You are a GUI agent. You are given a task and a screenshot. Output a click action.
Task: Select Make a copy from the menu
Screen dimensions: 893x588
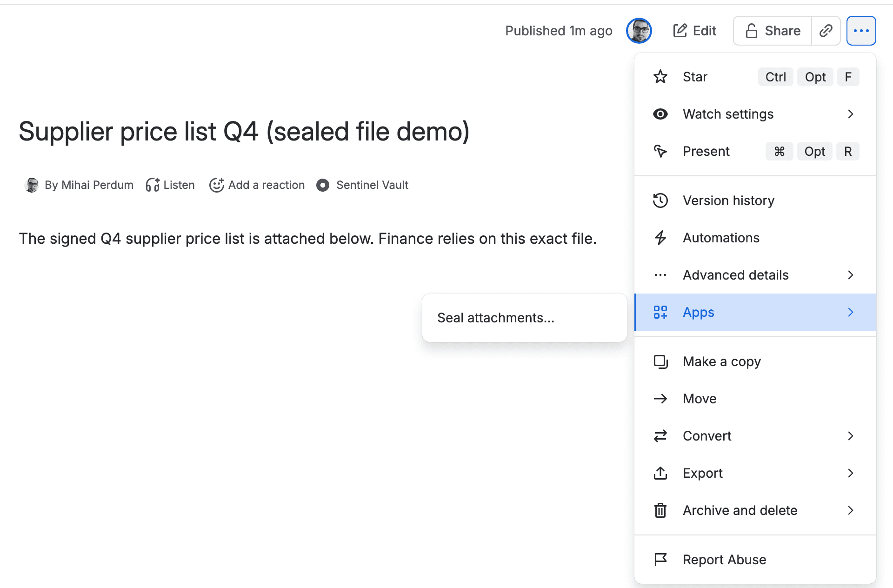tap(755, 361)
